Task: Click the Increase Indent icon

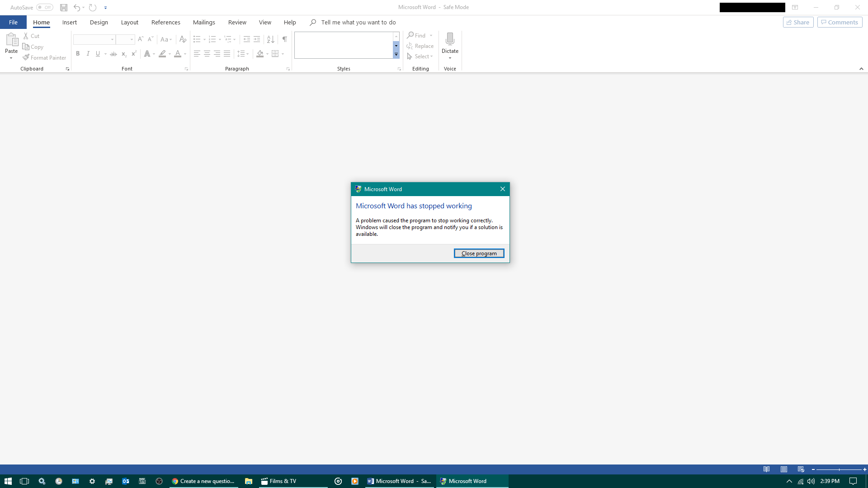Action: [257, 39]
